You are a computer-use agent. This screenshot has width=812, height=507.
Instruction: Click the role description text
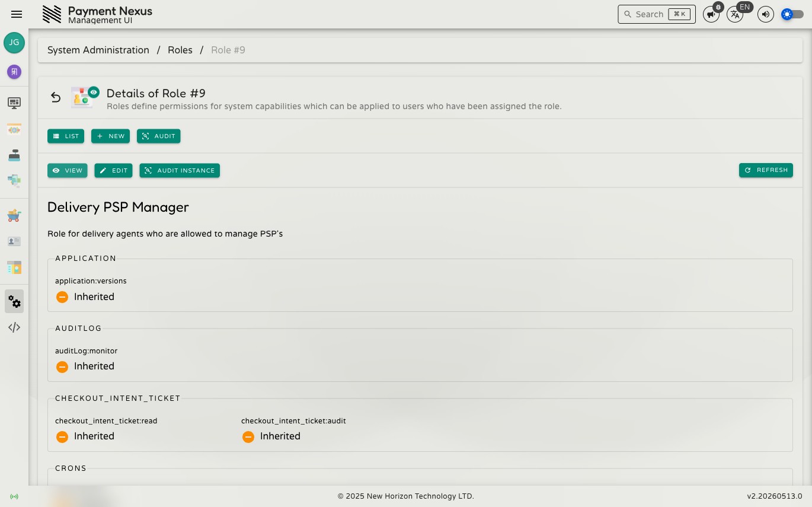[165, 234]
